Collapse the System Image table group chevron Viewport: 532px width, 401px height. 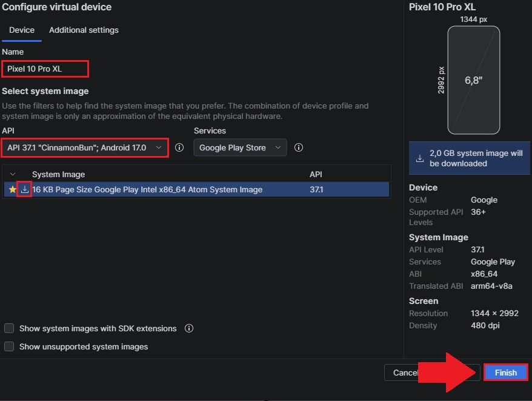coord(13,174)
